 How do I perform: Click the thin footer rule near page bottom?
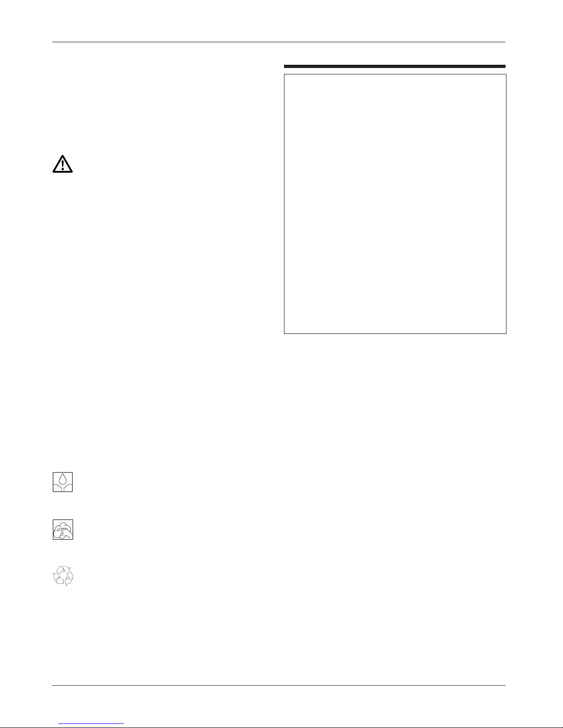click(279, 686)
